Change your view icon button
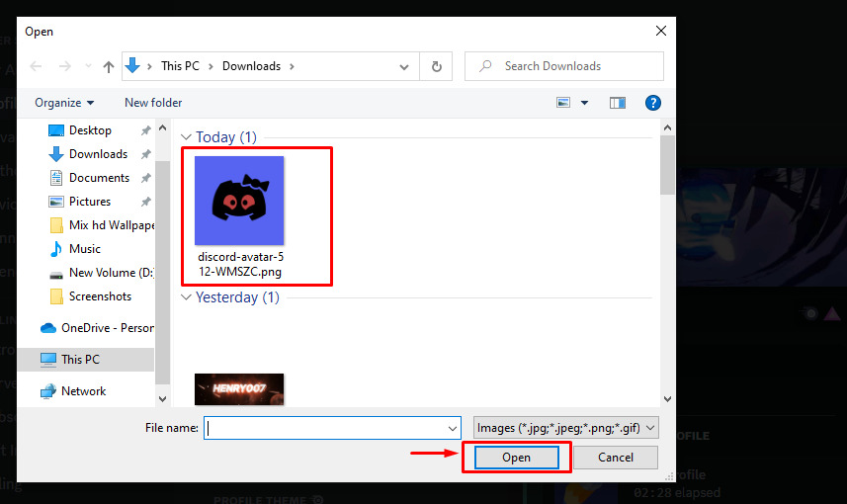Screen dimensions: 847x504 [x=563, y=103]
